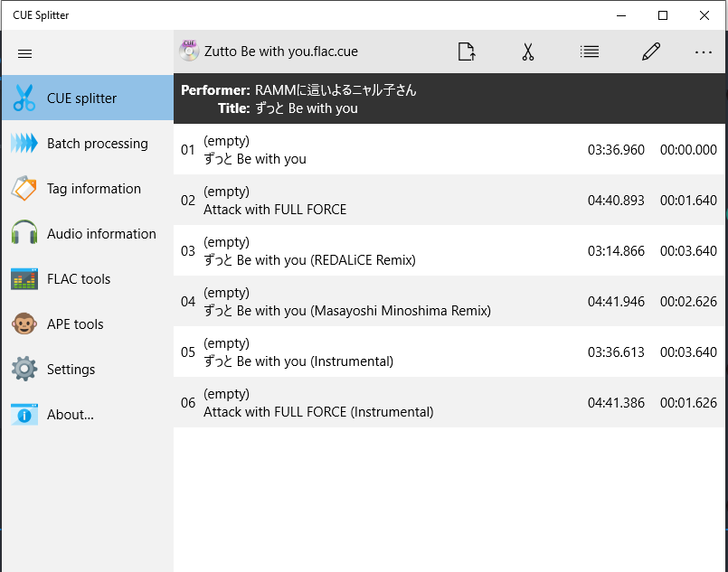Click the scissors split icon in toolbar

point(528,52)
